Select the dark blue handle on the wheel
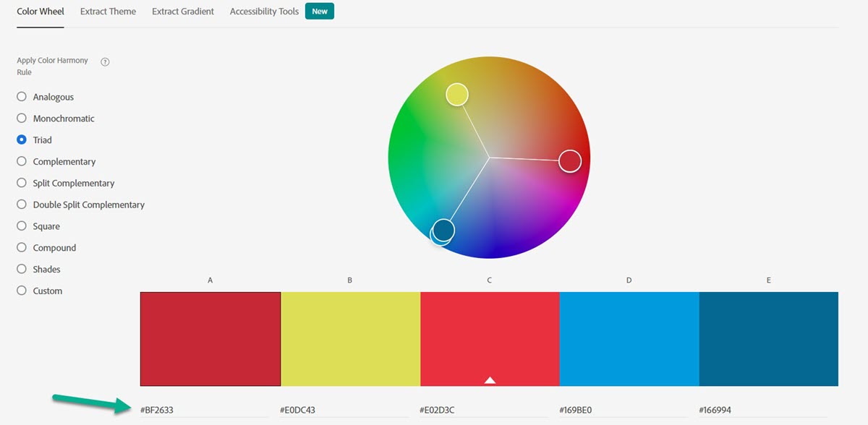Image resolution: width=868 pixels, height=425 pixels. tap(443, 230)
